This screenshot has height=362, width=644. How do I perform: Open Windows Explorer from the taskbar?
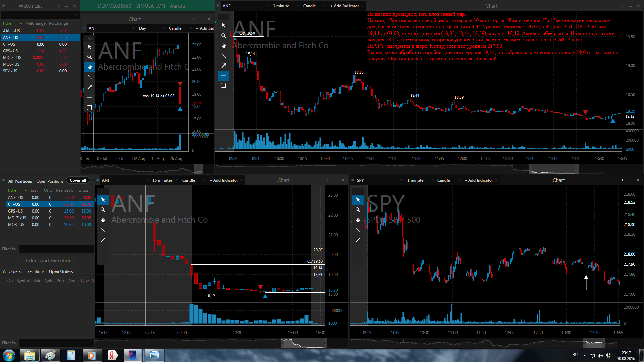(x=30, y=355)
